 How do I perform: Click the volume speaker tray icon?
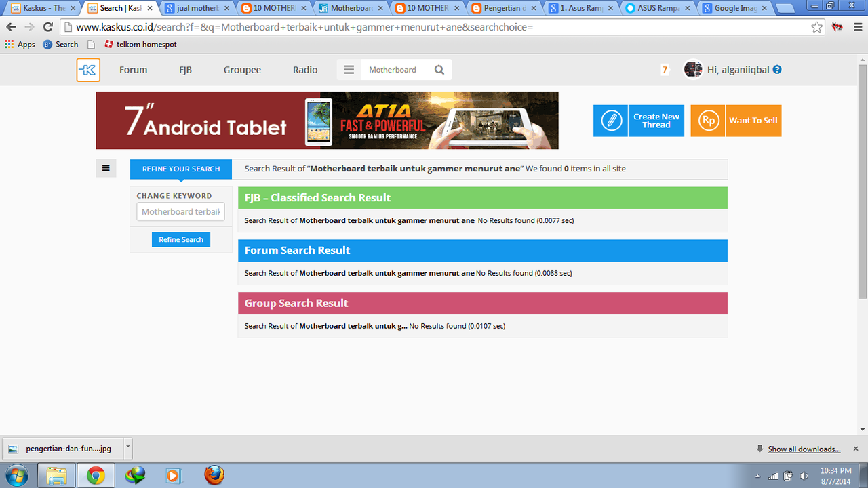coord(804,476)
